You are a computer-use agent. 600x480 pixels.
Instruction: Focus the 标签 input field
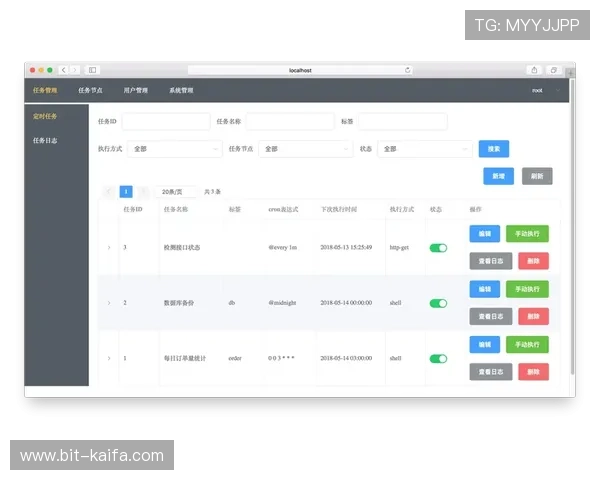coord(403,121)
